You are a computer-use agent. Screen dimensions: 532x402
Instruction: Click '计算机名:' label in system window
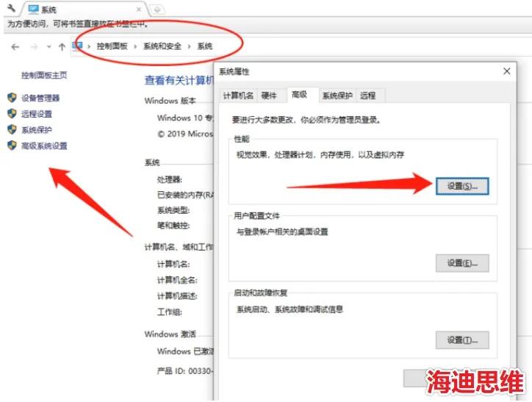coord(173,265)
